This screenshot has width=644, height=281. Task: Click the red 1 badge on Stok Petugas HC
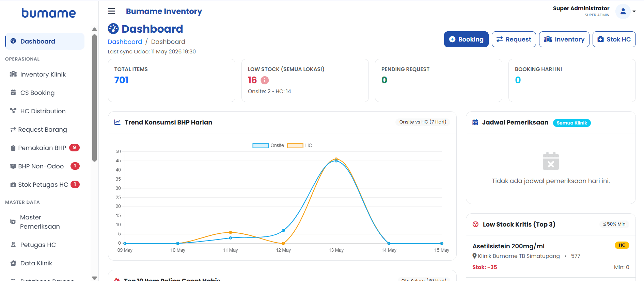pyautogui.click(x=75, y=184)
